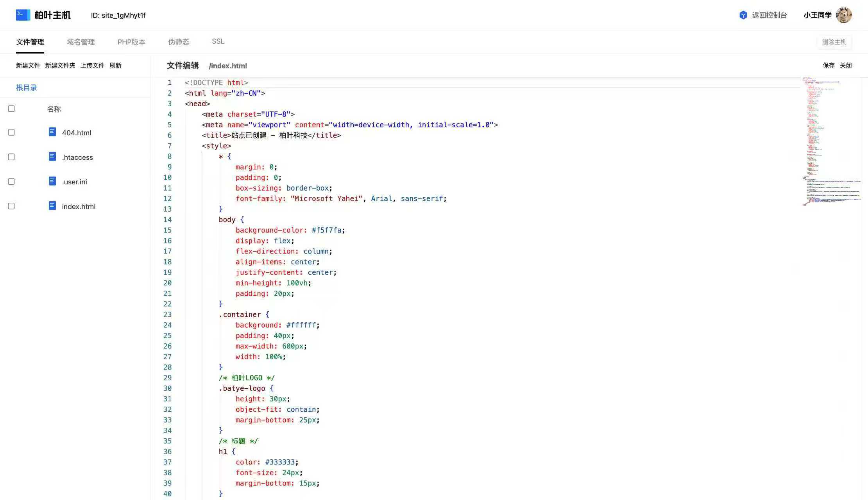Click 上传文件 in the file toolbar
868x500 pixels.
coord(92,65)
